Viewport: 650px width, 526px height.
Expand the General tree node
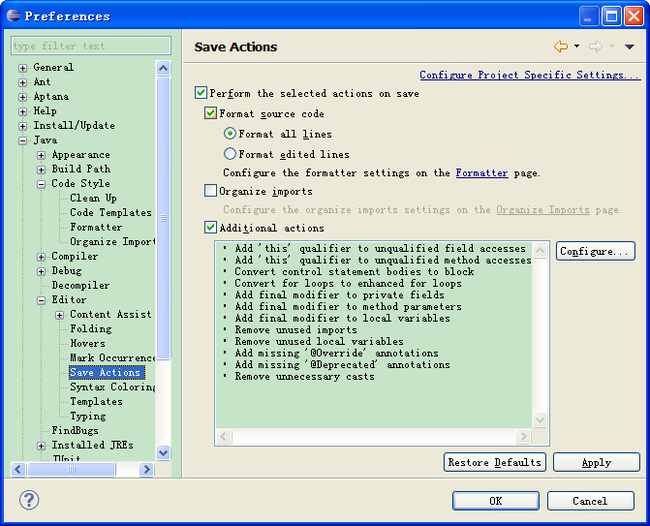[23, 68]
